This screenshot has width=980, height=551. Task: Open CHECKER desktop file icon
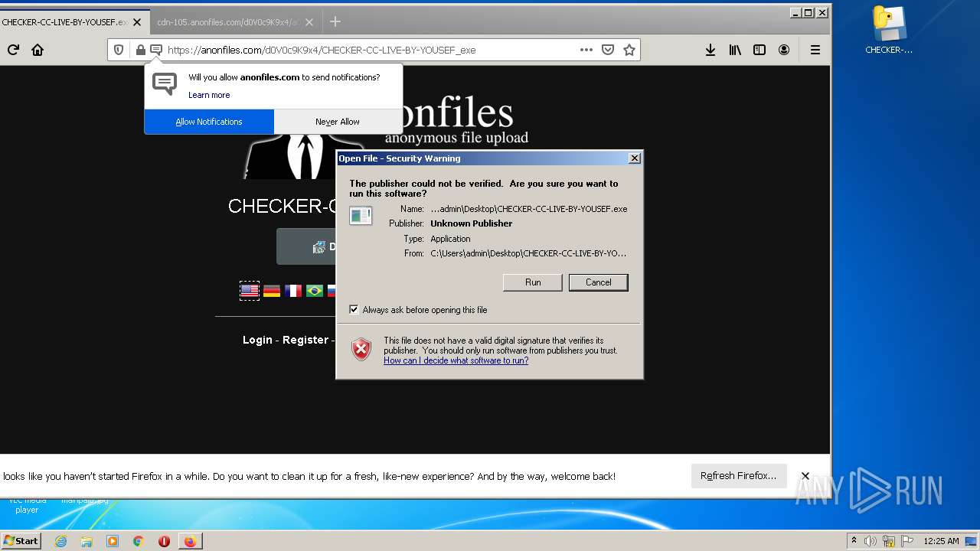coord(889,31)
